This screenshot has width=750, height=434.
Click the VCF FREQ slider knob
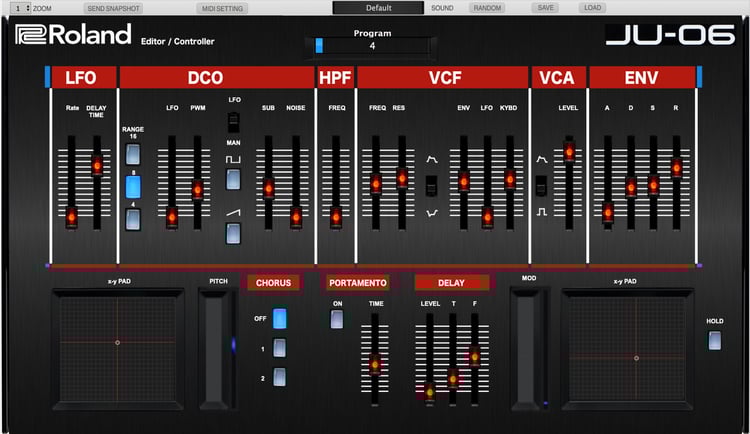376,184
